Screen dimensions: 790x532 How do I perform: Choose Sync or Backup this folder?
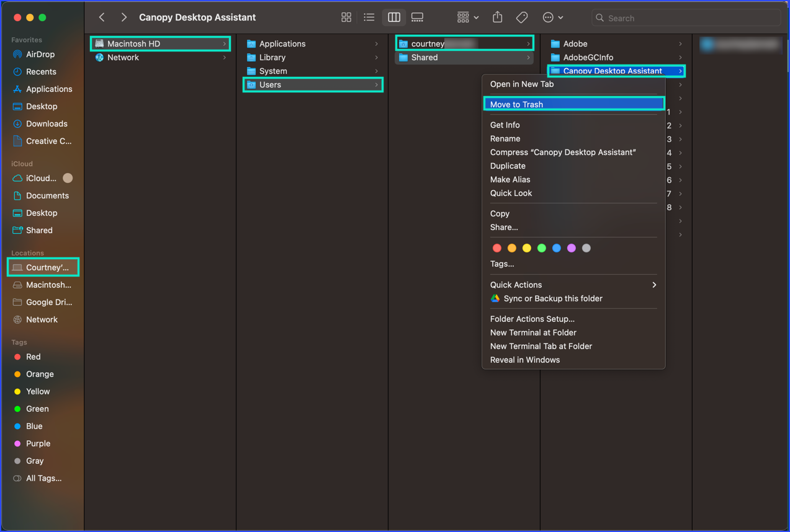573,299
